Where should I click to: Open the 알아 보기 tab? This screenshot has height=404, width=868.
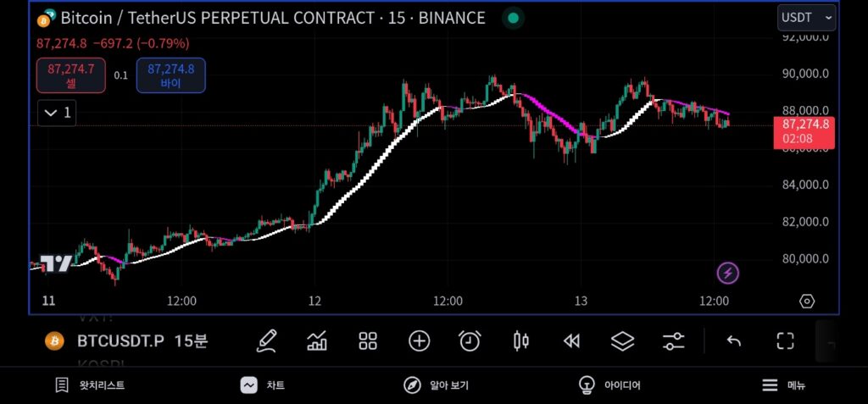[x=436, y=385]
